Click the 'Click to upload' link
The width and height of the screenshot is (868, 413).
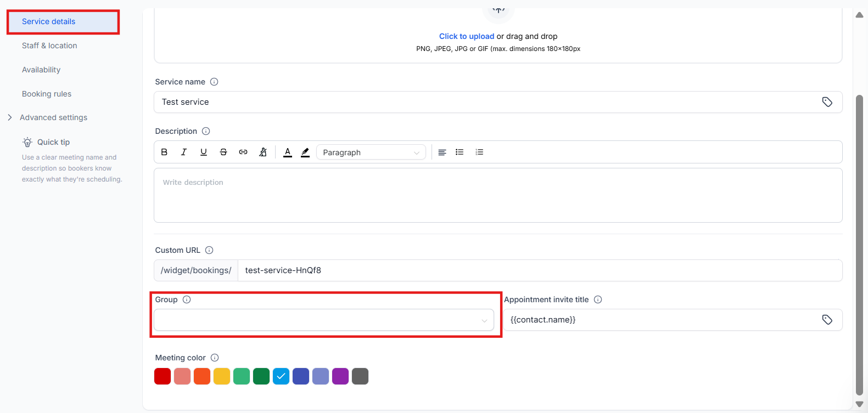(x=466, y=36)
